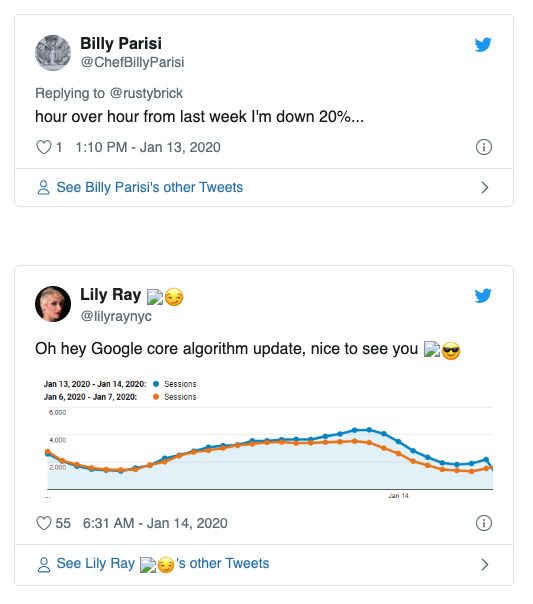Image resolution: width=533 pixels, height=604 pixels.
Task: Click Twitter bird icon on Billy Parisi tweet
Action: (483, 44)
